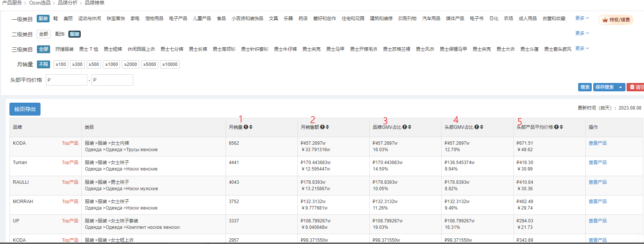This screenshot has height=244, width=644.
Task: Select 男士 T 恤 third-level category
Action: coord(89,49)
